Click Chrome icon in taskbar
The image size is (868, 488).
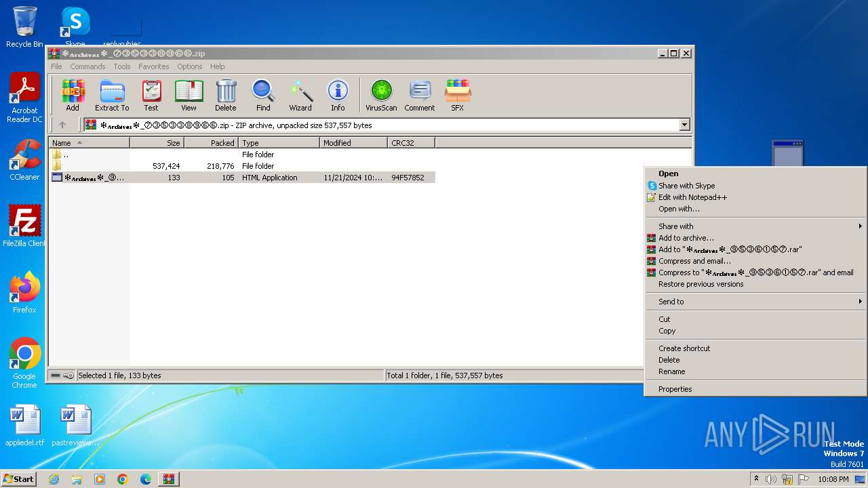(x=123, y=479)
